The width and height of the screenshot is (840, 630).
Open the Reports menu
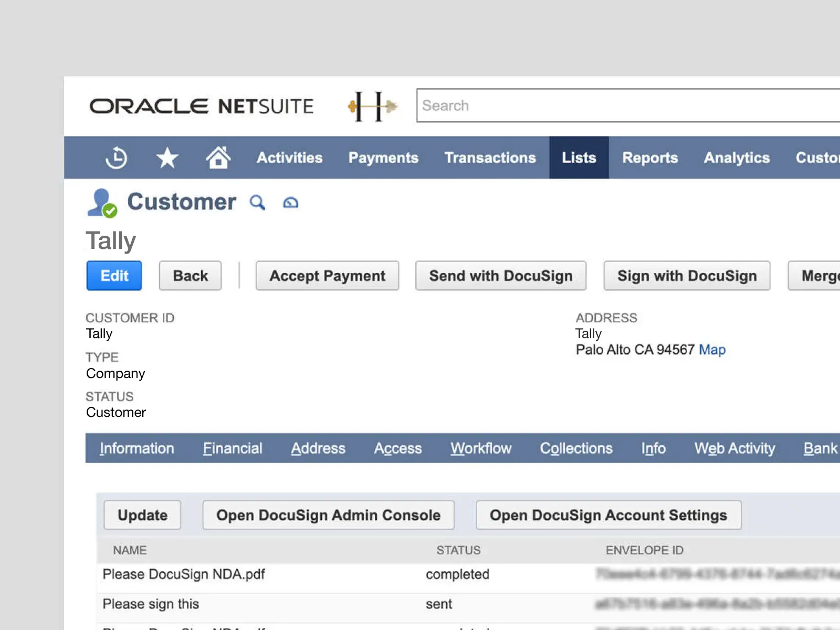coord(650,157)
